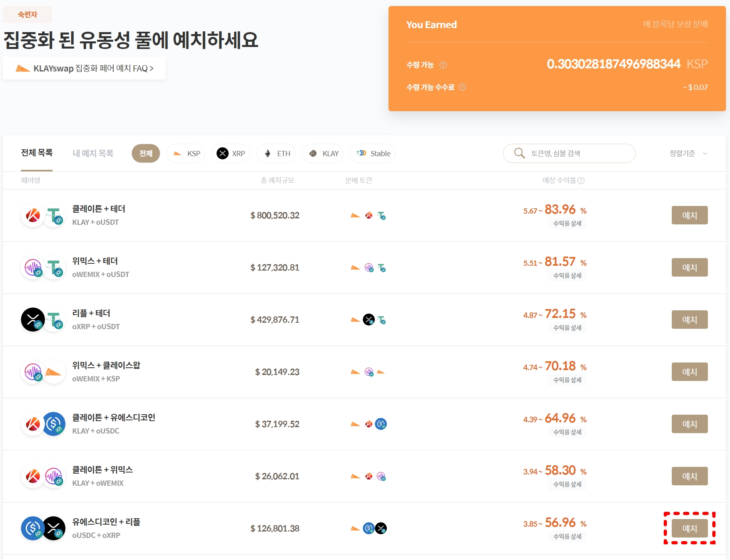Image resolution: width=730 pixels, height=560 pixels.
Task: Expand 수익률 상세 for oWEMIX + KSP
Action: coord(567,380)
